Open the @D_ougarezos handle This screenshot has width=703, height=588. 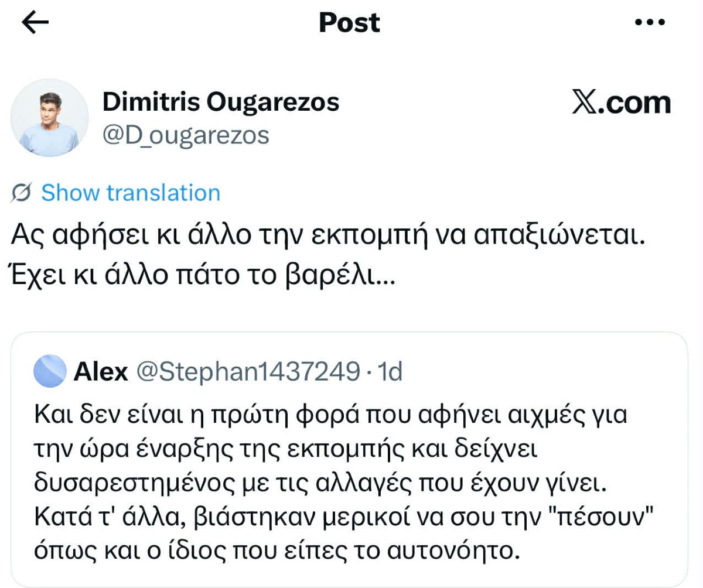186,135
